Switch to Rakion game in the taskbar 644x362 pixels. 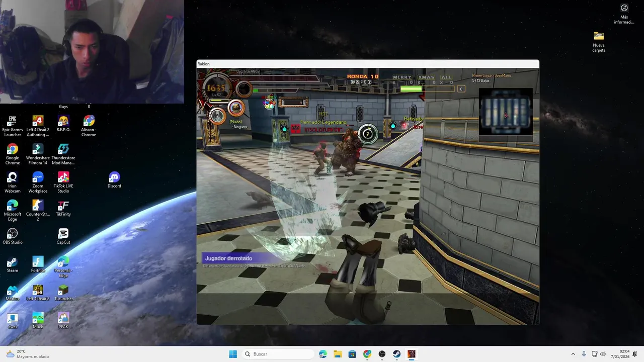point(412,354)
